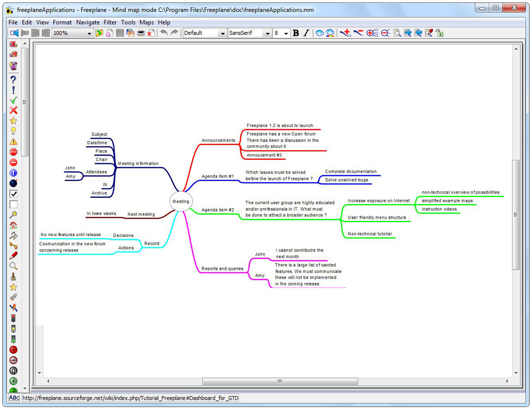532x409 pixels.
Task: Add the magic wand icon
Action: pyautogui.click(x=13, y=215)
